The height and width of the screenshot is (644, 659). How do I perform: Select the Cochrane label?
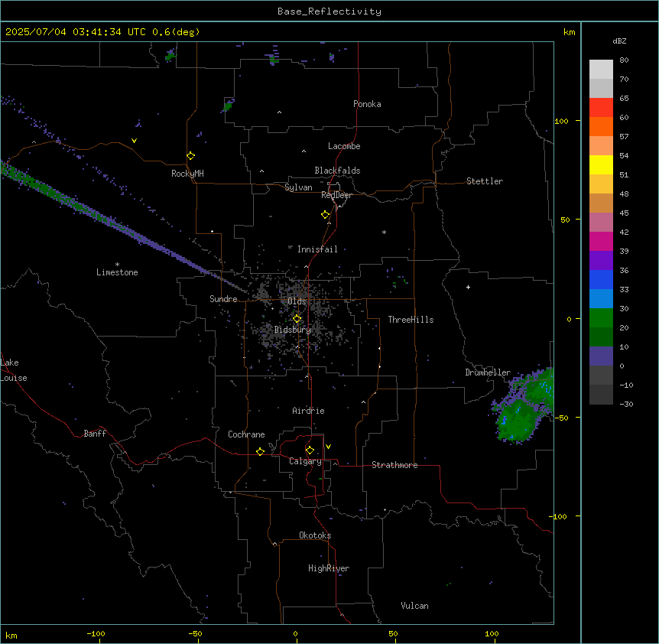point(246,434)
